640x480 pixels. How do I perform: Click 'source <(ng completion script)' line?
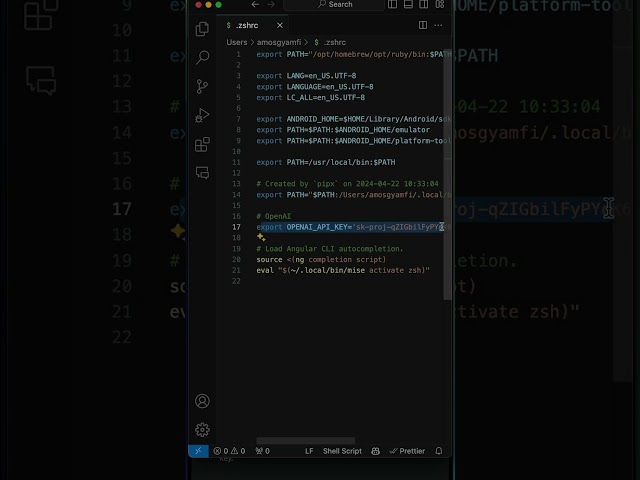tap(321, 260)
